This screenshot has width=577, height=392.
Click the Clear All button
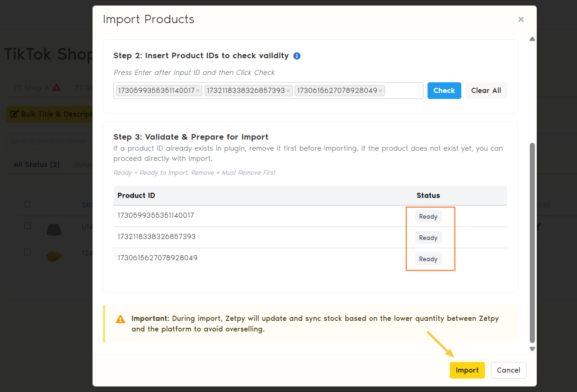[486, 91]
